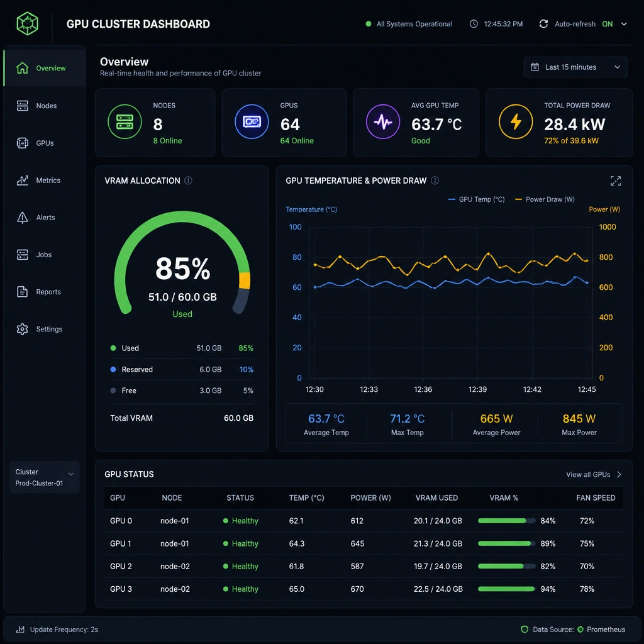The image size is (644, 644).
Task: Expand the temperature chart to fullscreen
Action: pyautogui.click(x=616, y=180)
